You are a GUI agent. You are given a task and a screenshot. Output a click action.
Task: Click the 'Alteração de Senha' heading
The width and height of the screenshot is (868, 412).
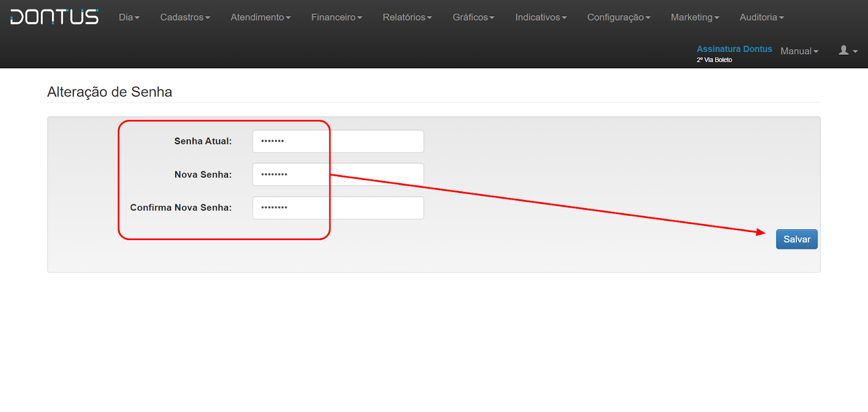pyautogui.click(x=110, y=92)
